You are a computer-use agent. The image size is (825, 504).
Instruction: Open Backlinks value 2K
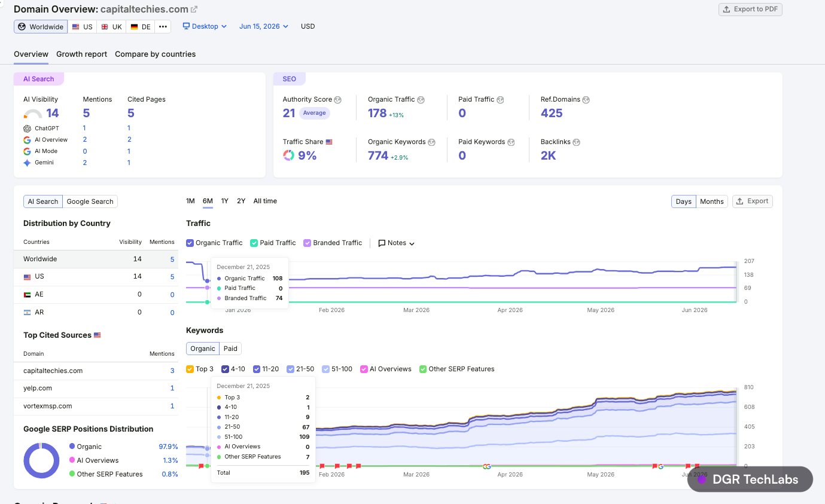549,155
